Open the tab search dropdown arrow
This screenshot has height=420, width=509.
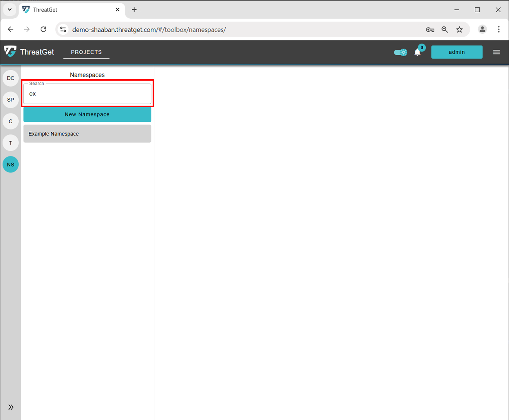click(9, 9)
